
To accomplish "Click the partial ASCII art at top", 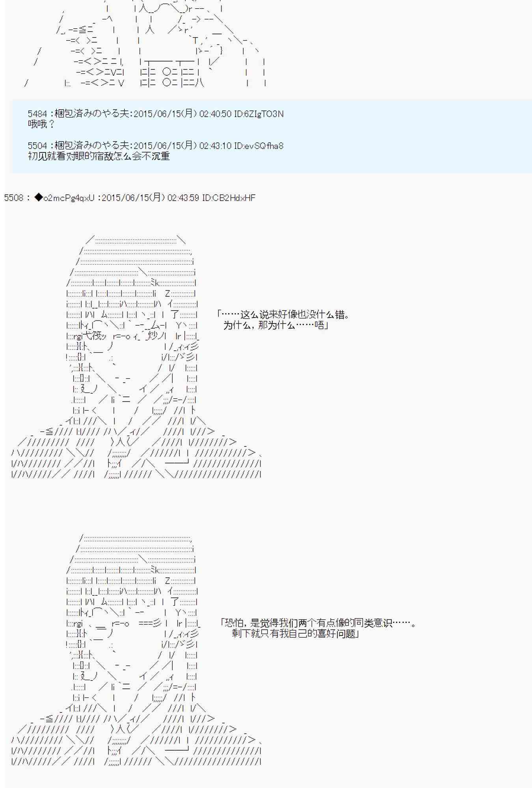I will [145, 43].
